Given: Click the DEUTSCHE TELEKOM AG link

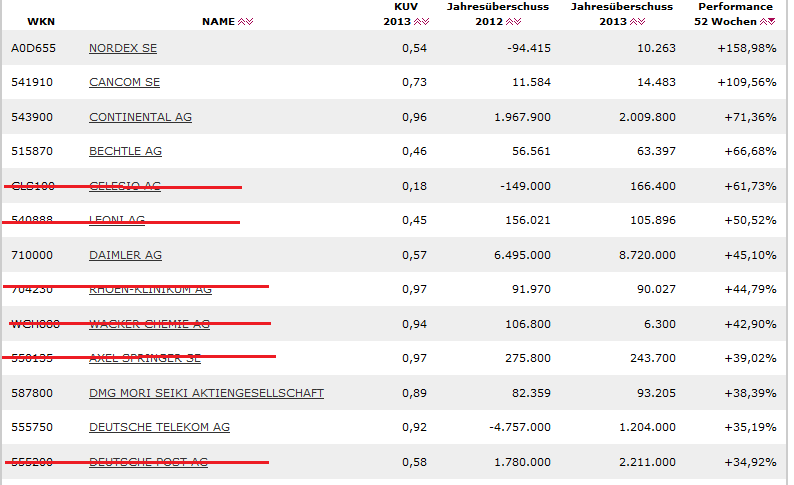Looking at the screenshot, I should coord(159,427).
